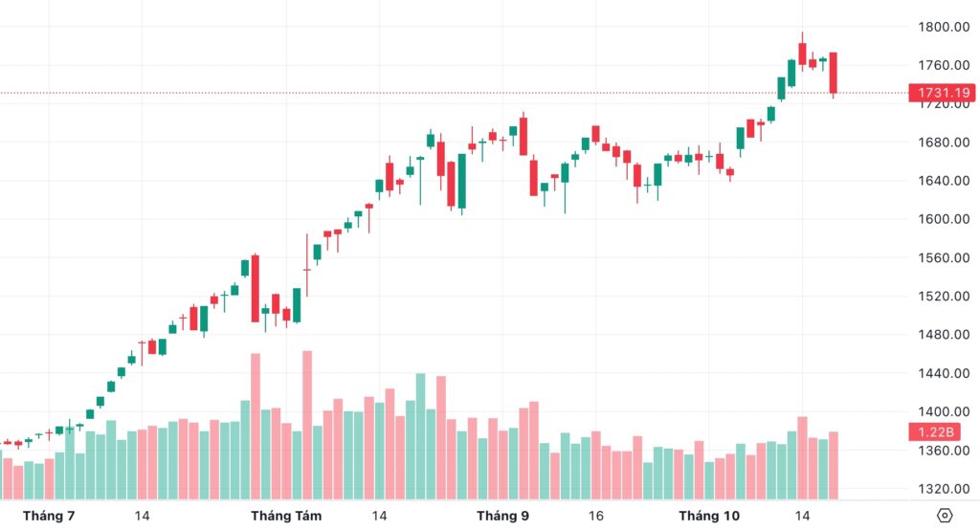Click the 1520.00 price axis label

click(x=941, y=297)
